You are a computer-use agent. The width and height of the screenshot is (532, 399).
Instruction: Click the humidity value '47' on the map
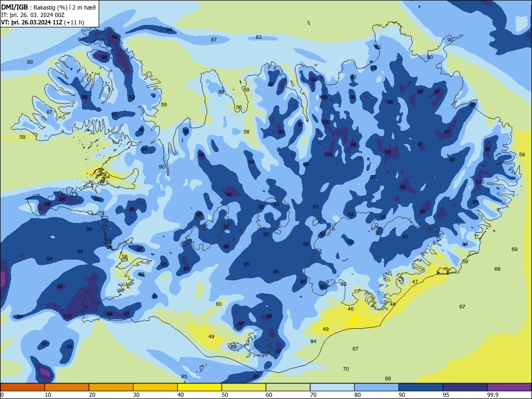(x=415, y=281)
